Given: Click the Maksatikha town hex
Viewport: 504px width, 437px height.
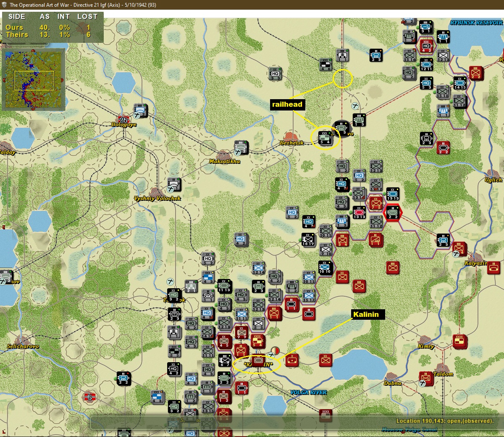Looking at the screenshot, I should pos(224,155).
